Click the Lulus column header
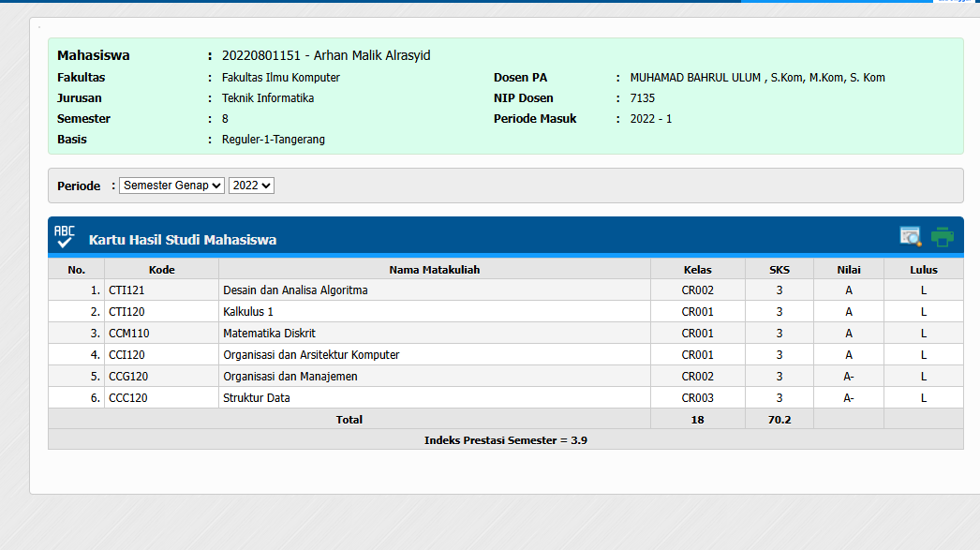This screenshot has width=980, height=550. pyautogui.click(x=923, y=270)
